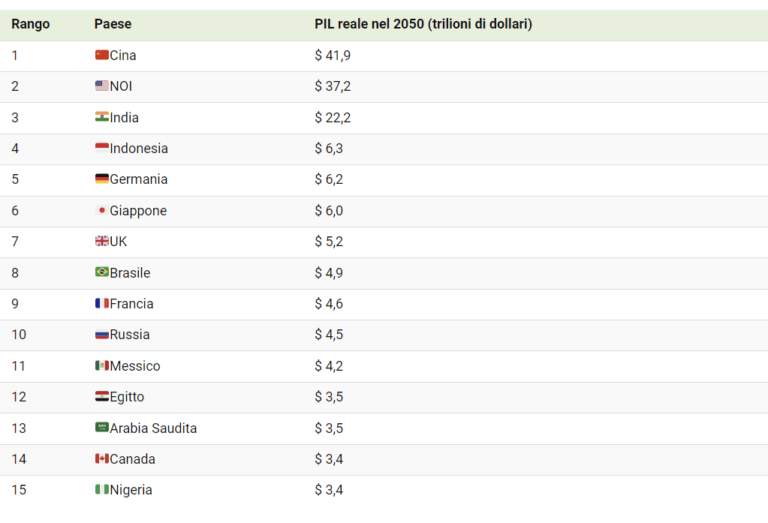Click the $ 6,0 value for Giappone
Screen dimensions: 768x523
tap(329, 211)
